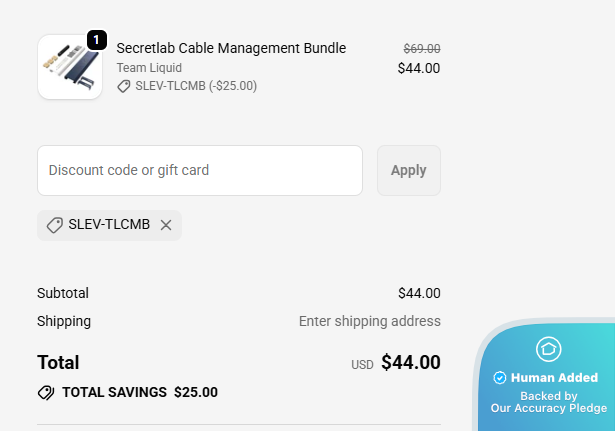Click the Secretlab Cable Management Bundle product thumbnail
This screenshot has width=615, height=431.
(x=70, y=67)
